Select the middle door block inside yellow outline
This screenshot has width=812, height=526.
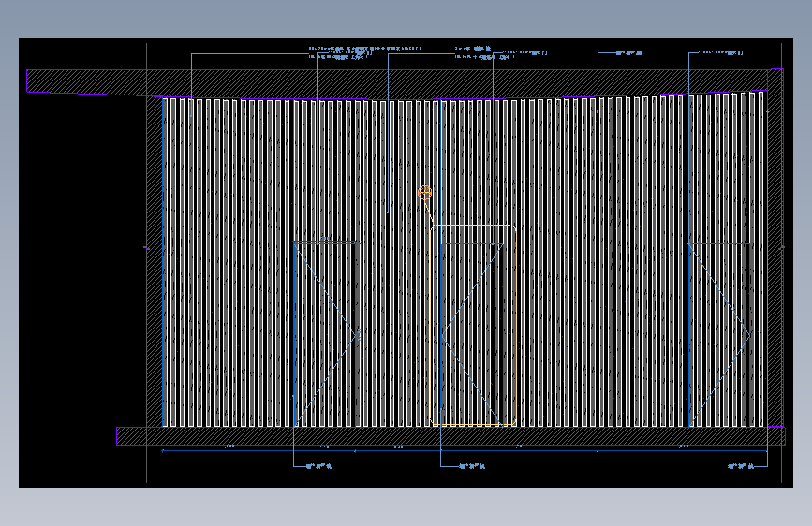click(472, 335)
